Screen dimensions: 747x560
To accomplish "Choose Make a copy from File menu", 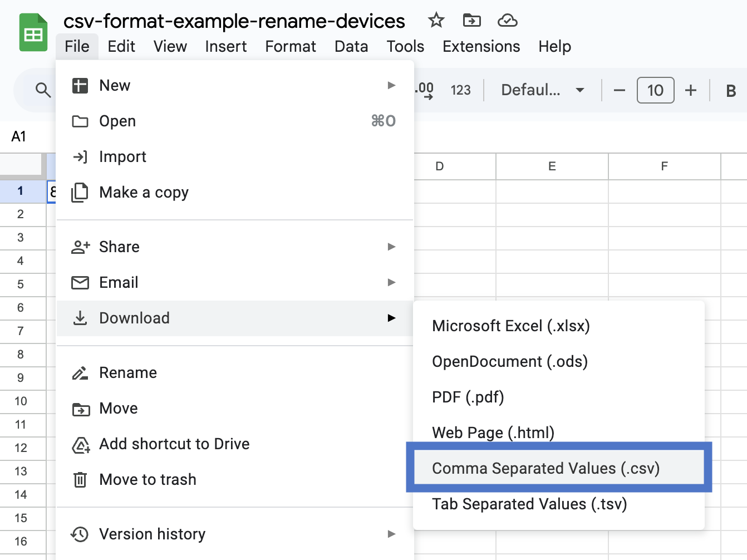I will pos(144,192).
